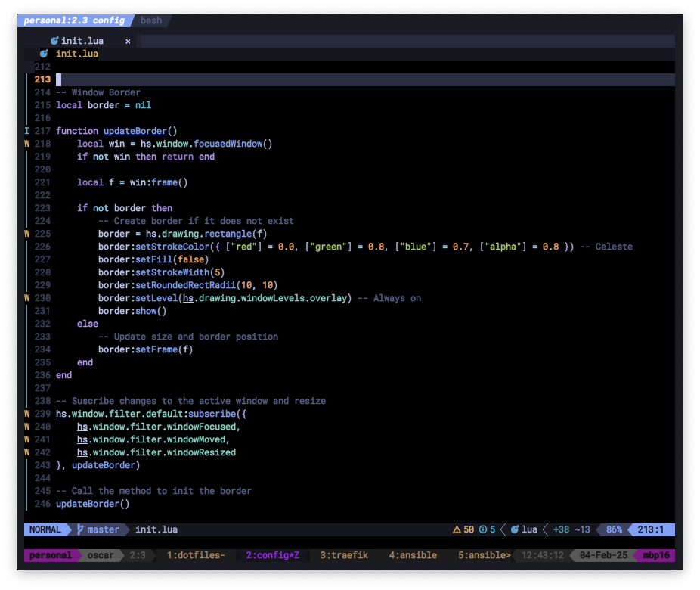Click 'local f = win:frame()' line
The image size is (700, 590).
pyautogui.click(x=132, y=182)
